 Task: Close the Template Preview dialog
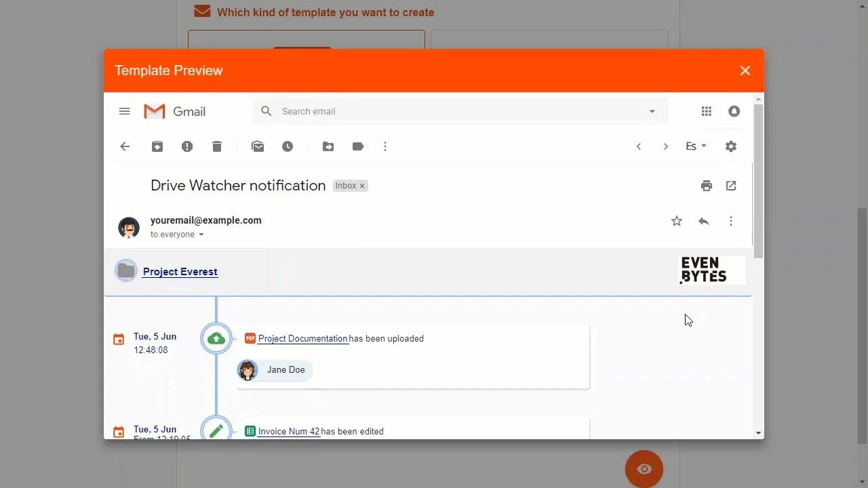(x=745, y=70)
